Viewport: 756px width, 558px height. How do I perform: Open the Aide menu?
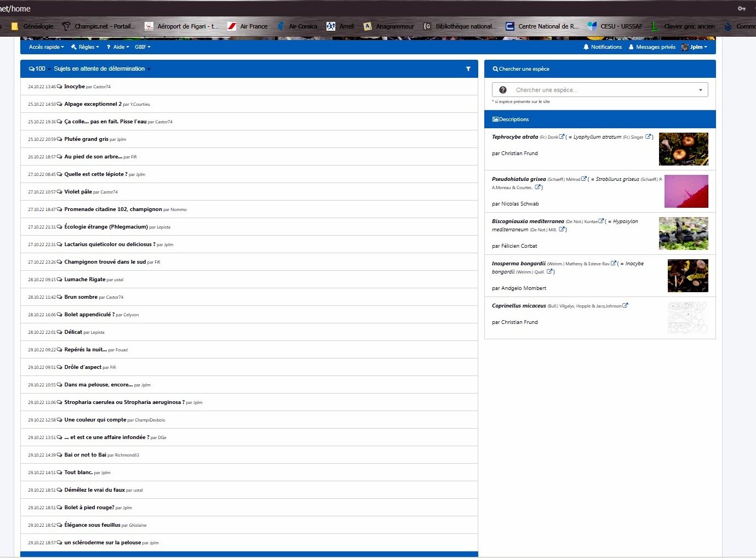point(118,47)
